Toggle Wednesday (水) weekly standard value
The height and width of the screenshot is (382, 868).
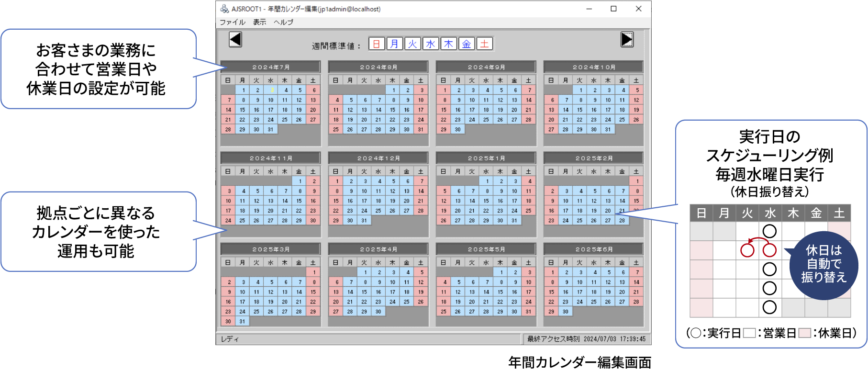431,44
